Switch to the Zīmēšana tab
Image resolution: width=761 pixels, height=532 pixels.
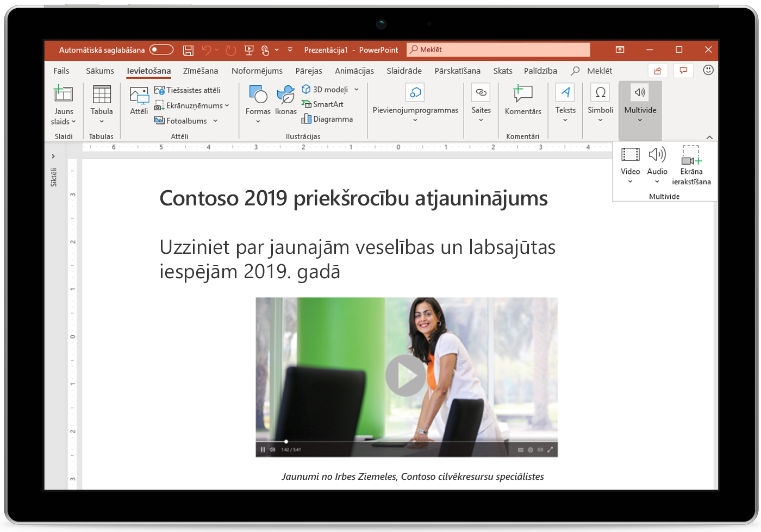click(x=201, y=71)
